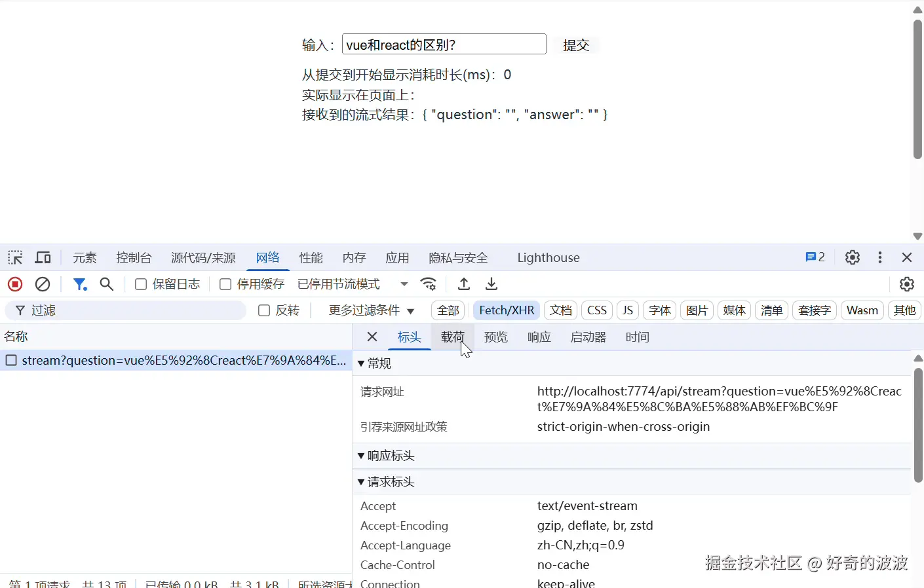Image resolution: width=924 pixels, height=588 pixels.
Task: Open network conditions wifi icon
Action: (429, 284)
